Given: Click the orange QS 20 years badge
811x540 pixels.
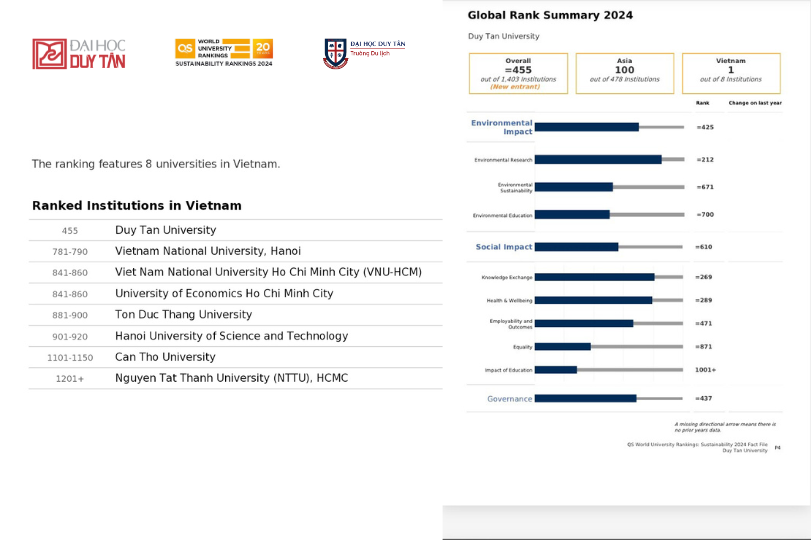Looking at the screenshot, I should point(263,48).
